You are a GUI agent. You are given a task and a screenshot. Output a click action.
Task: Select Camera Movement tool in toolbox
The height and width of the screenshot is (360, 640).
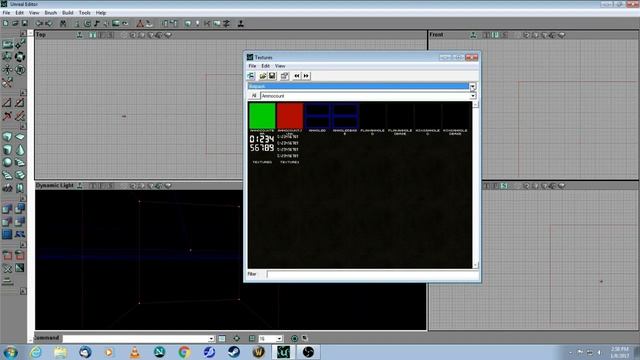pyautogui.click(x=7, y=44)
